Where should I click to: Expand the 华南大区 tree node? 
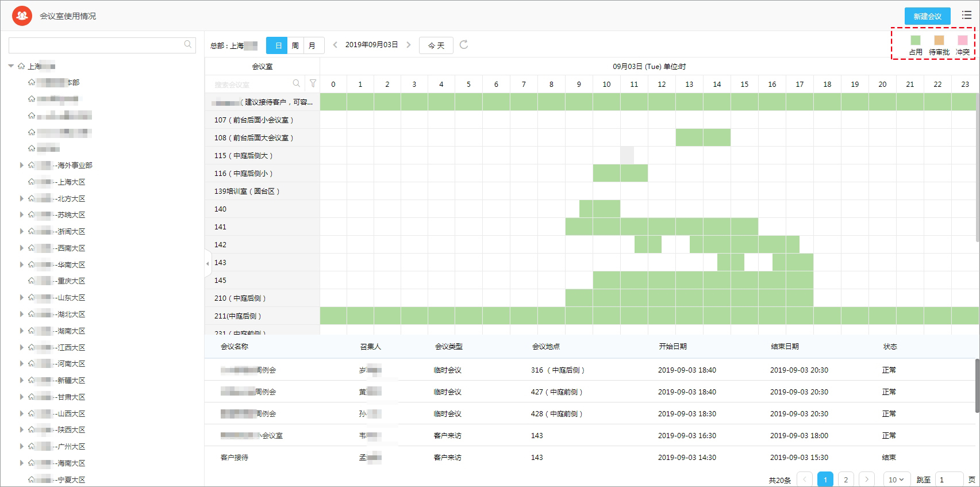(x=22, y=264)
